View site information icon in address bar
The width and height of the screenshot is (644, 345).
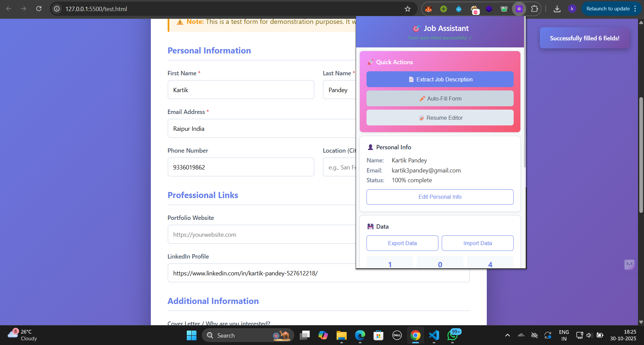[x=57, y=9]
